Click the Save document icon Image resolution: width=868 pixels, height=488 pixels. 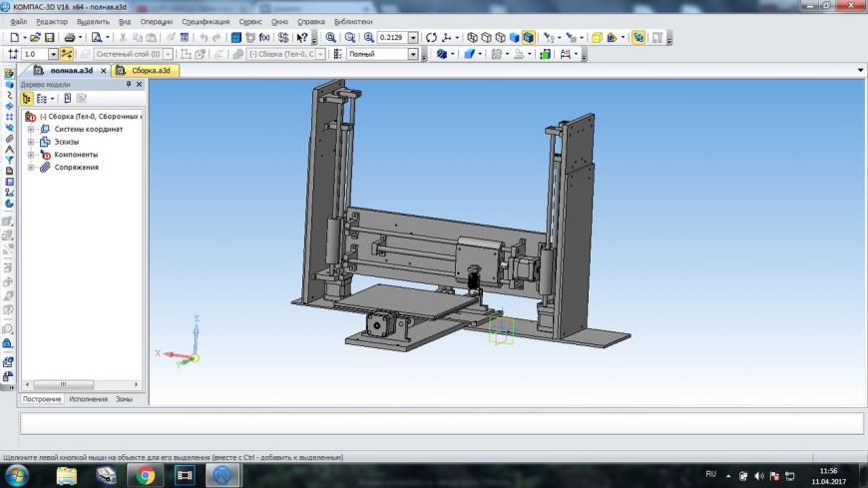pyautogui.click(x=49, y=37)
